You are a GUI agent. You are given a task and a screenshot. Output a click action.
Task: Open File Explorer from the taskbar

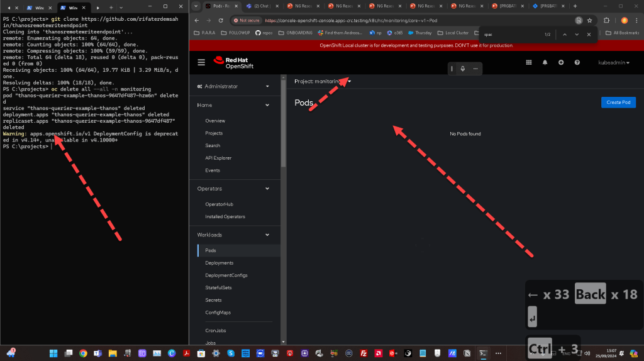[x=113, y=353]
